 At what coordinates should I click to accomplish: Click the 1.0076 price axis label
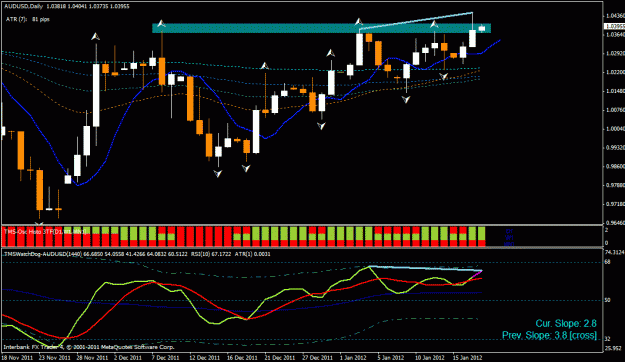[x=615, y=110]
